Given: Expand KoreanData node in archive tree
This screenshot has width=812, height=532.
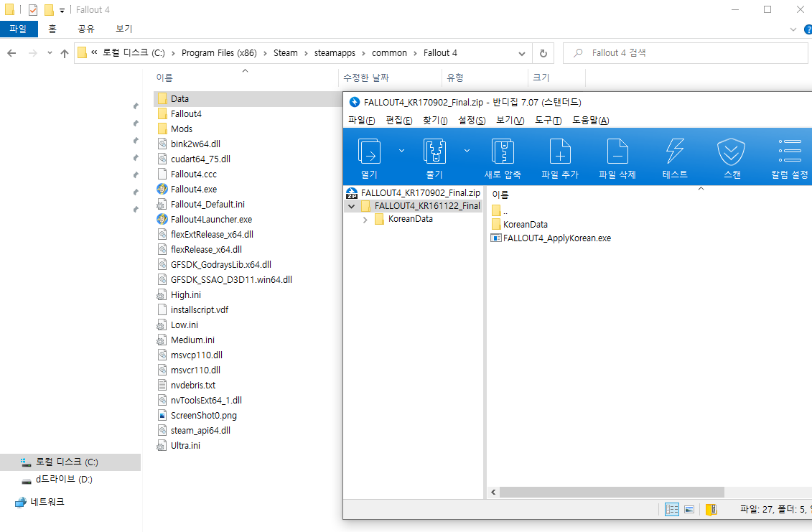Looking at the screenshot, I should point(365,219).
